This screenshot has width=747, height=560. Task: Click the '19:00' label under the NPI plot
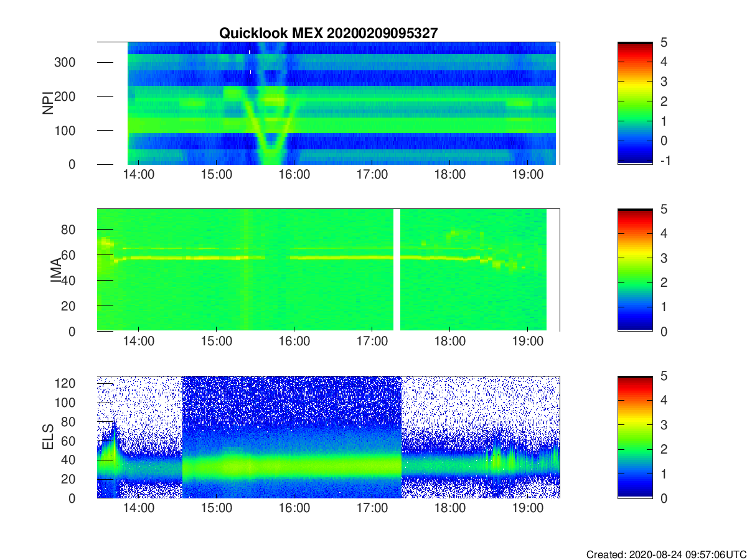coord(527,175)
